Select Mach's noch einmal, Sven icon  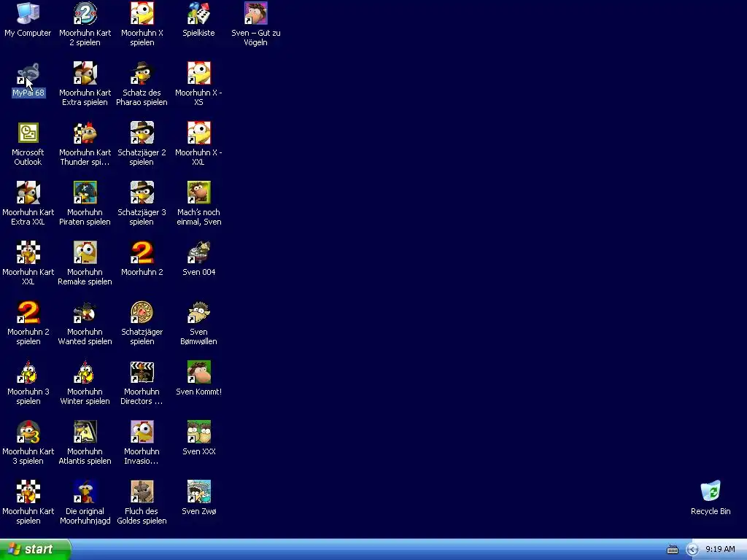(198, 192)
